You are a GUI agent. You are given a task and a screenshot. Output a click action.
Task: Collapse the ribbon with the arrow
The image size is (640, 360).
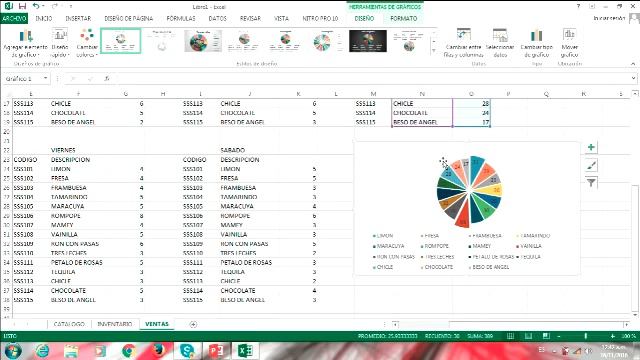(x=633, y=64)
